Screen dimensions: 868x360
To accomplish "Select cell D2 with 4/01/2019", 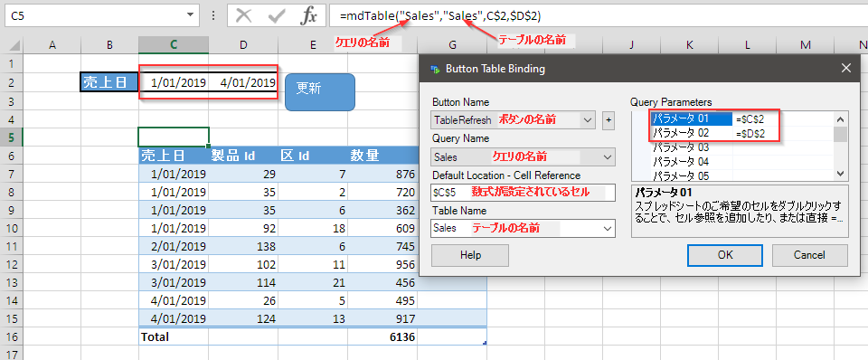I will (243, 82).
